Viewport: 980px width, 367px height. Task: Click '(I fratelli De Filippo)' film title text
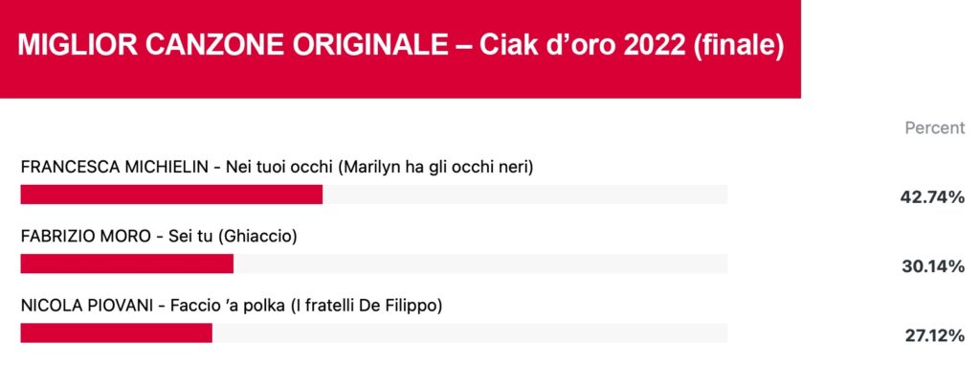coord(367,307)
